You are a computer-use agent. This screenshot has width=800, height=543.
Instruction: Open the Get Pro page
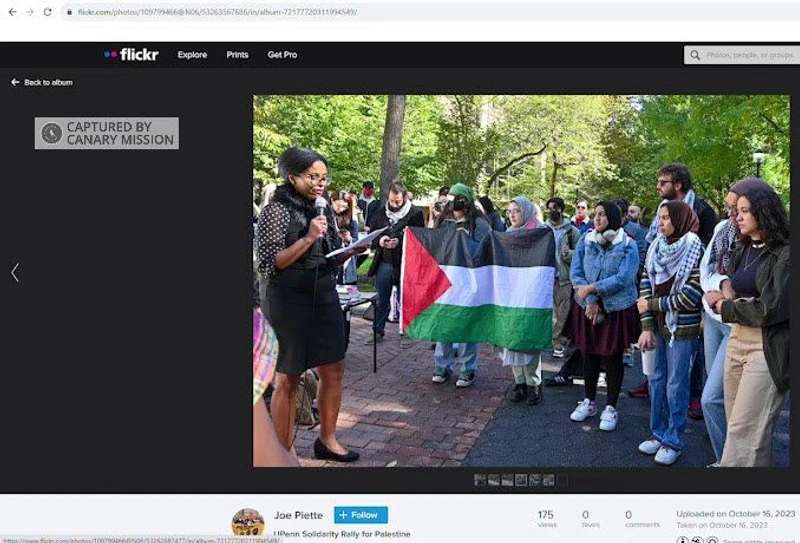tap(282, 55)
